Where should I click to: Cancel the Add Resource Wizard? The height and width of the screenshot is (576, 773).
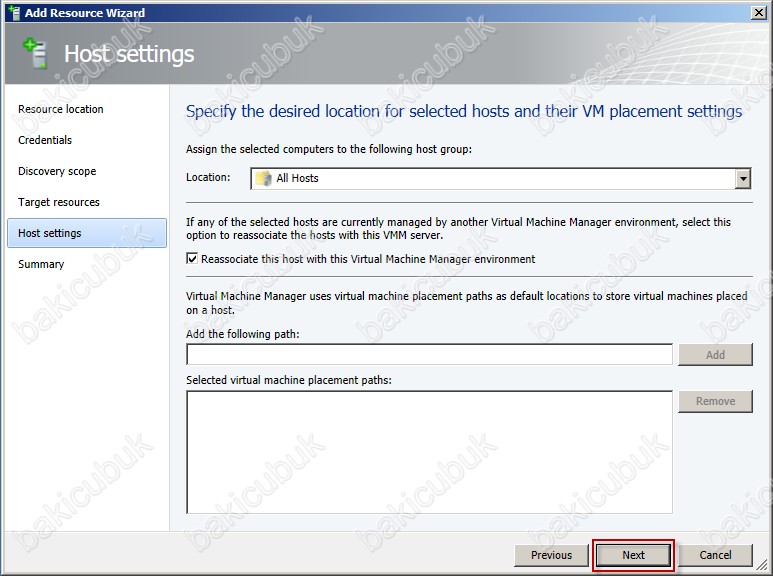coord(715,555)
